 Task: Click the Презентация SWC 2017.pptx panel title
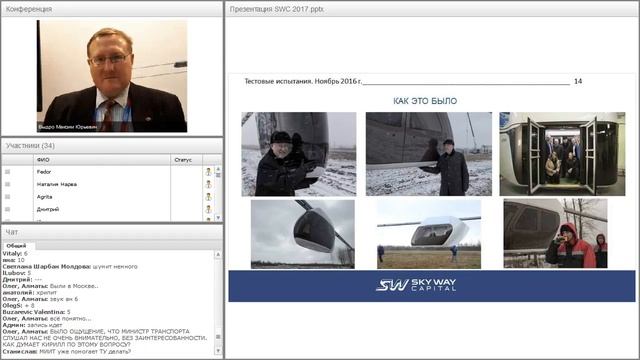tap(277, 9)
